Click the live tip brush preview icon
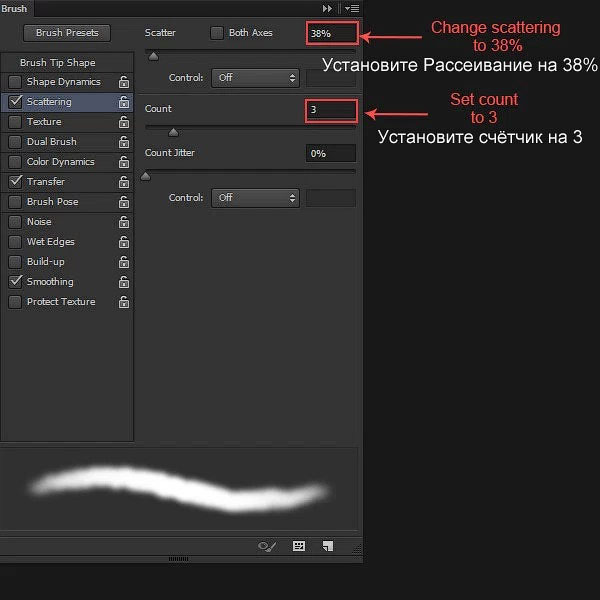The image size is (600, 600). tap(267, 546)
